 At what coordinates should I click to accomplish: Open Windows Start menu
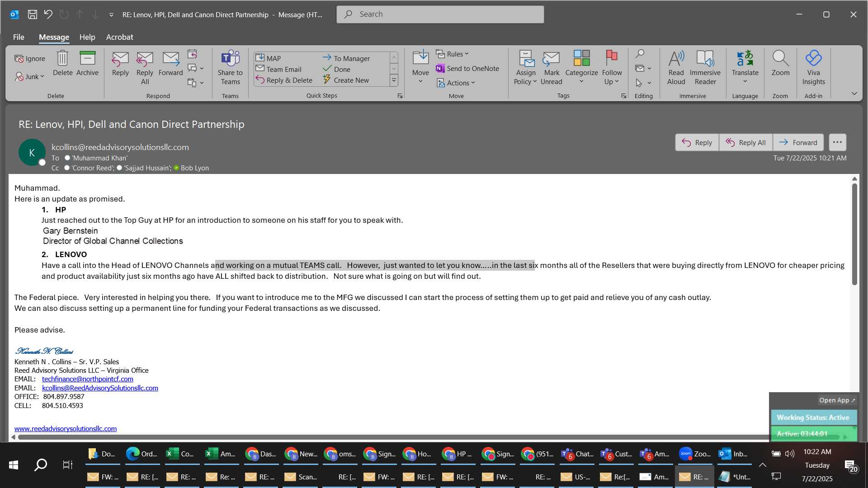tap(14, 465)
